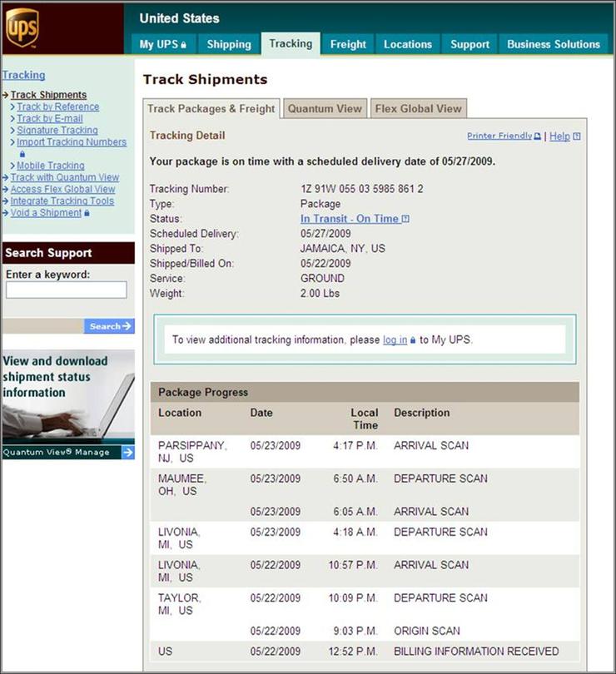Open Void a Shipment link
Screen dimensions: 616x674
coord(46,213)
